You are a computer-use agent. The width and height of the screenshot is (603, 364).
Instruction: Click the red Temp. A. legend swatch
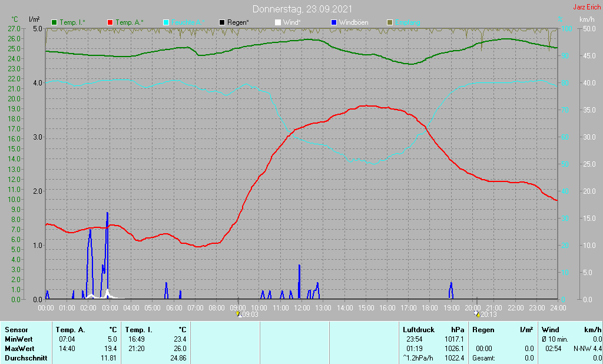[110, 23]
